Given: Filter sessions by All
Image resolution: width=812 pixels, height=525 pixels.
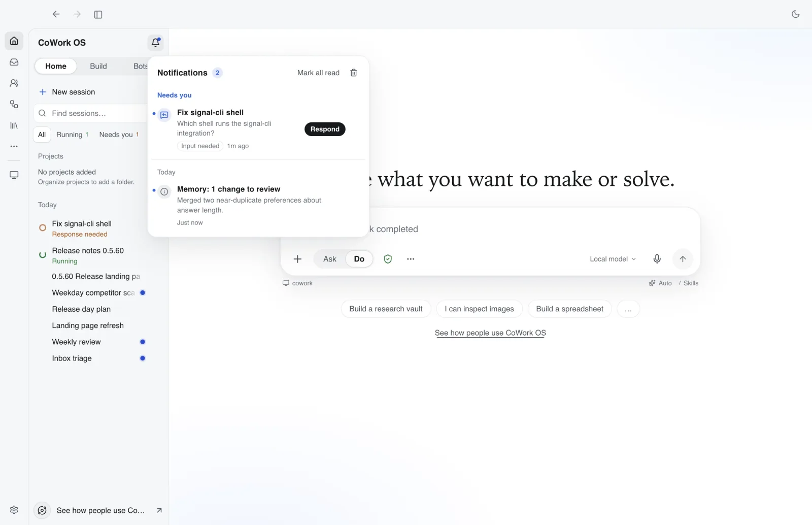Looking at the screenshot, I should tap(42, 135).
